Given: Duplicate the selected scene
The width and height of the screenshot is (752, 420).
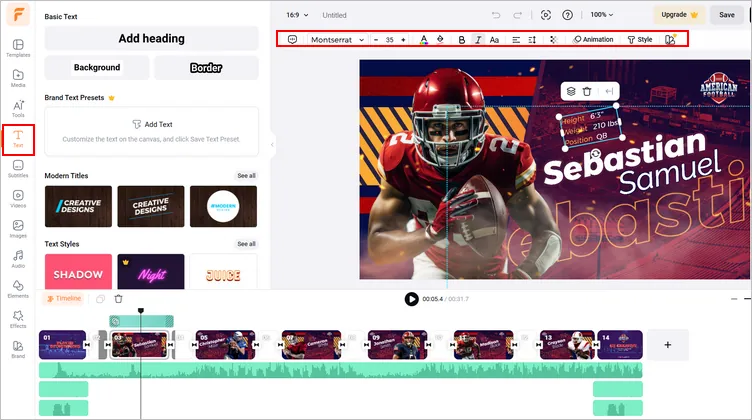Looking at the screenshot, I should click(x=100, y=299).
